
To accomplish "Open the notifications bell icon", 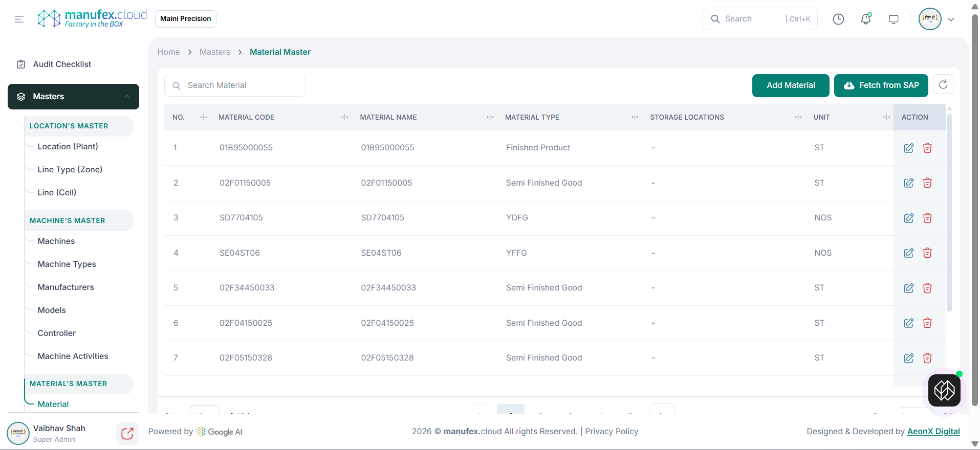I will point(866,19).
